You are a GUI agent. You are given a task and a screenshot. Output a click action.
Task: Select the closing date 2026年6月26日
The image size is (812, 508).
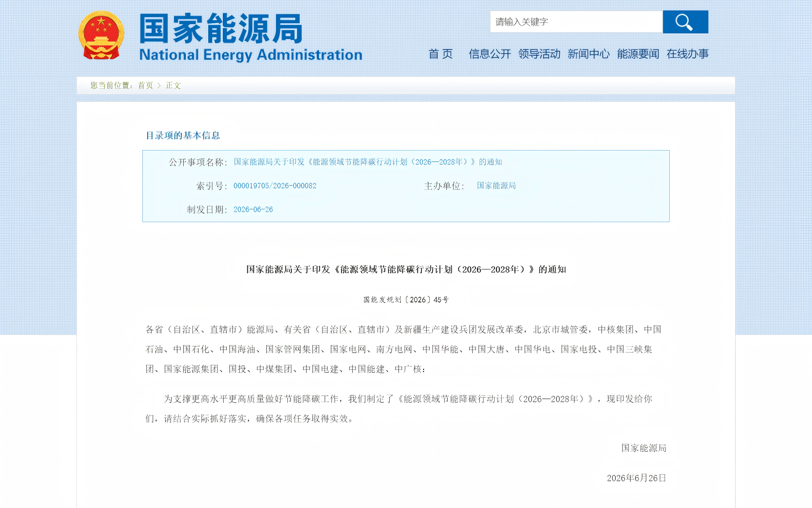(x=637, y=478)
